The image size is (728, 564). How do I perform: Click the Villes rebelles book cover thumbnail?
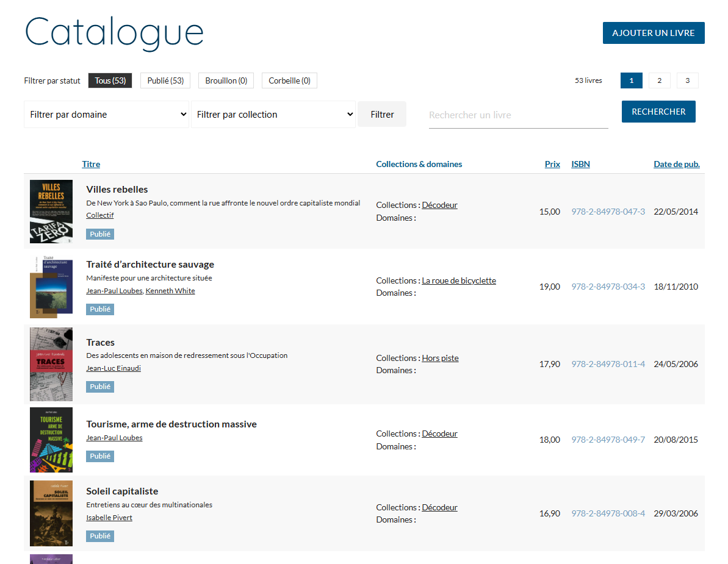point(51,212)
